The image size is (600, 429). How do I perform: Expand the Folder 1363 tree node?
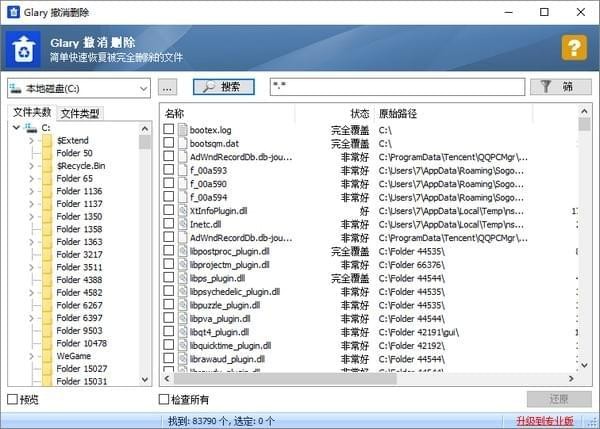(x=31, y=241)
